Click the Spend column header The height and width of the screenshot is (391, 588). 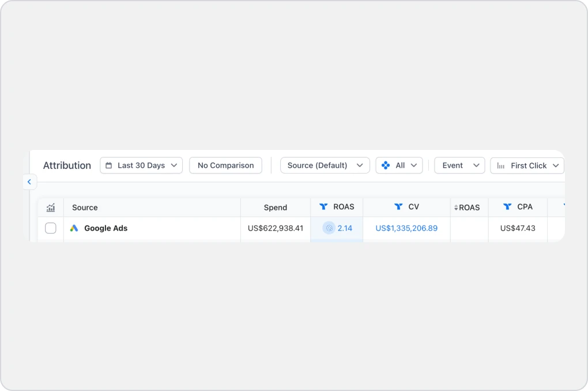tap(275, 208)
